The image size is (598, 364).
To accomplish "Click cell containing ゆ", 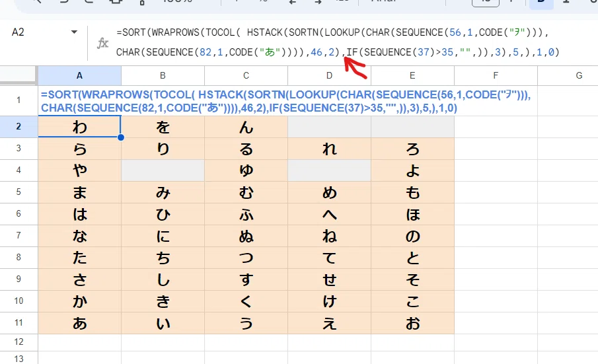I will pos(246,170).
